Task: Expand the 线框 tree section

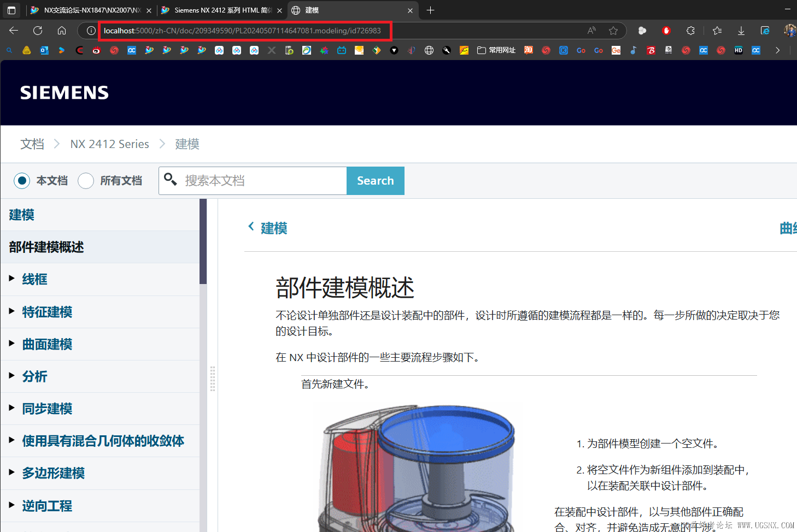Action: [12, 279]
